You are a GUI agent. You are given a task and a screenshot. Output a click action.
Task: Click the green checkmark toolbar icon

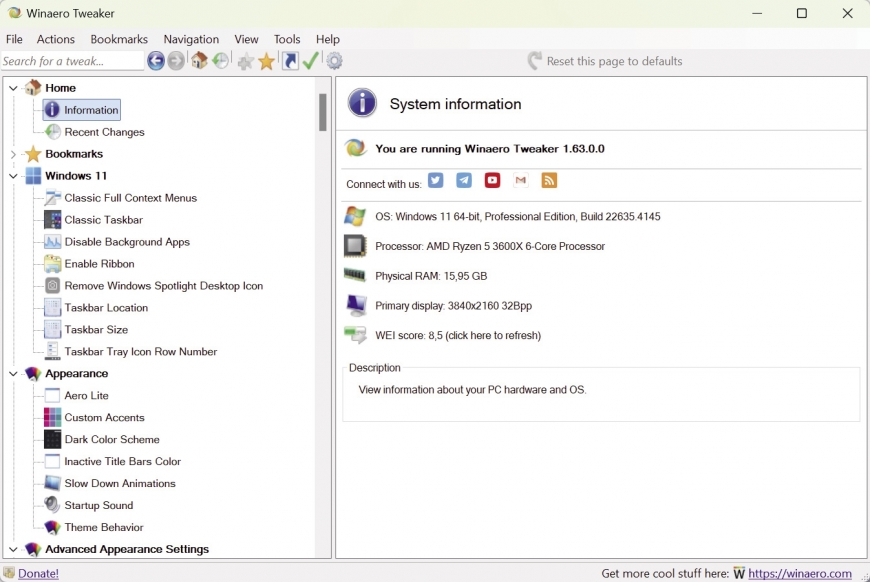point(311,60)
